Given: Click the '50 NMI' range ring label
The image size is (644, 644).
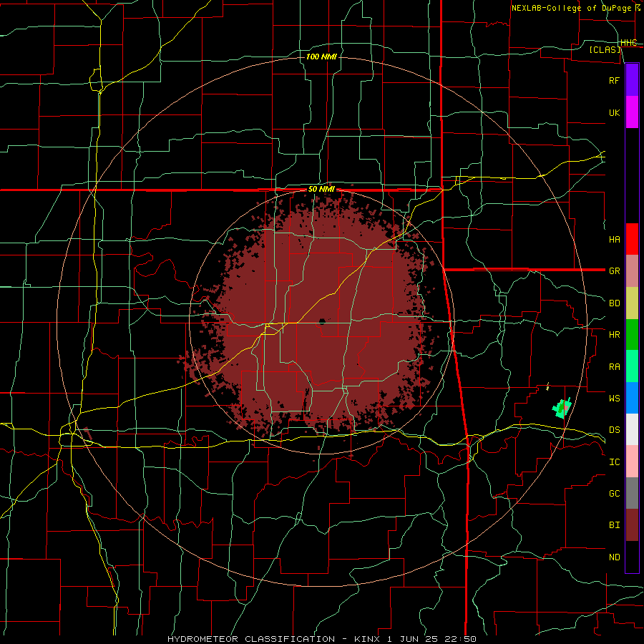Looking at the screenshot, I should click(x=321, y=190).
